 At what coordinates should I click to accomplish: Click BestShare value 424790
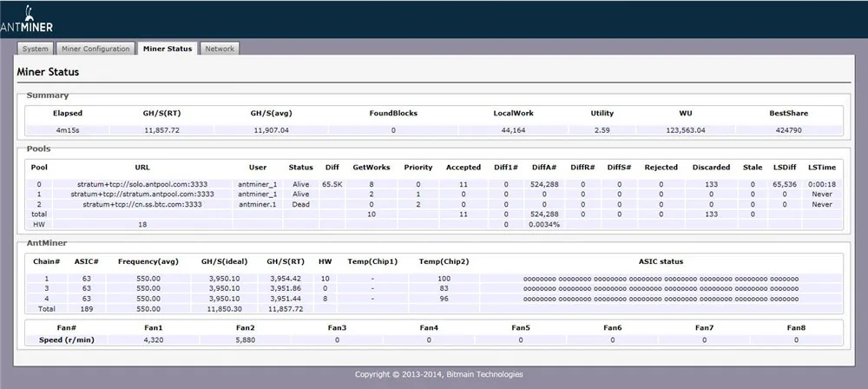[788, 130]
